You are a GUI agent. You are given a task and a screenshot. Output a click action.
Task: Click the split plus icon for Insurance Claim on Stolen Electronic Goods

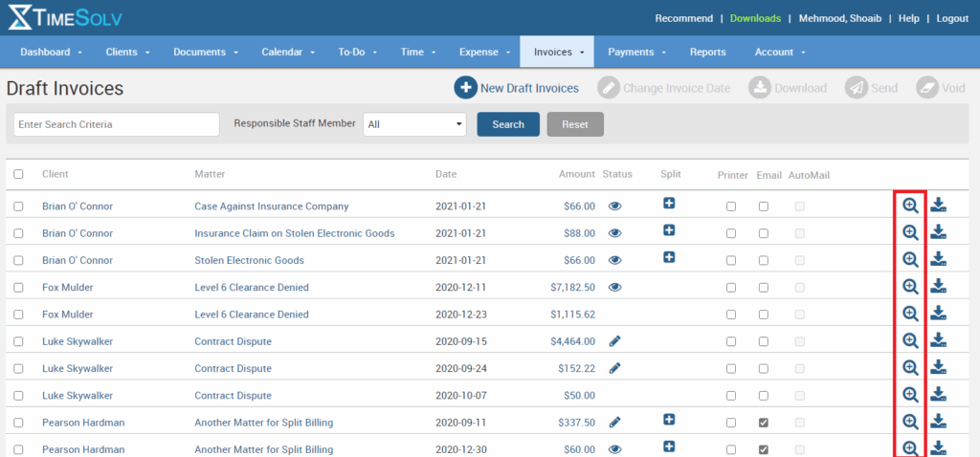(x=669, y=230)
